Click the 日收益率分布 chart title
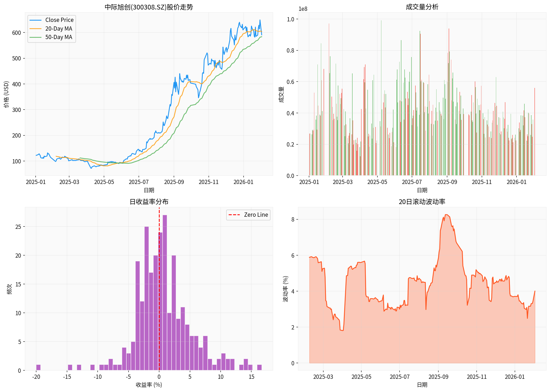The height and width of the screenshot is (392, 550). (149, 202)
